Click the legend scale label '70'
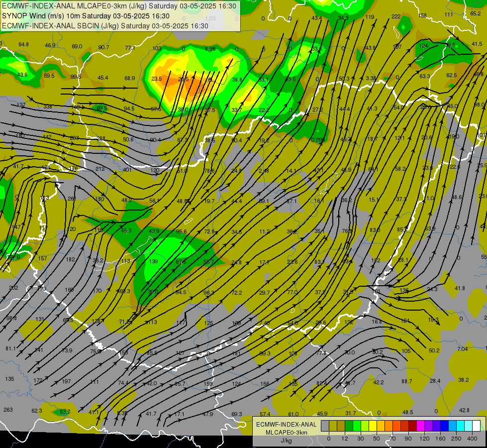Screen dimensions: 487x448 pos(392,439)
